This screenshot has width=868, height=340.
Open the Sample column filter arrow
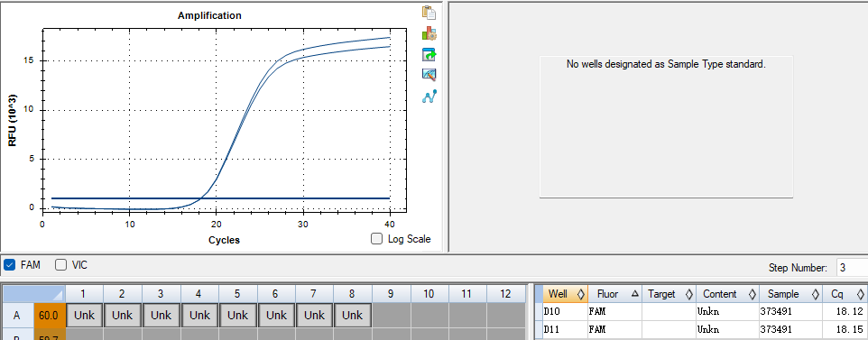(x=816, y=294)
